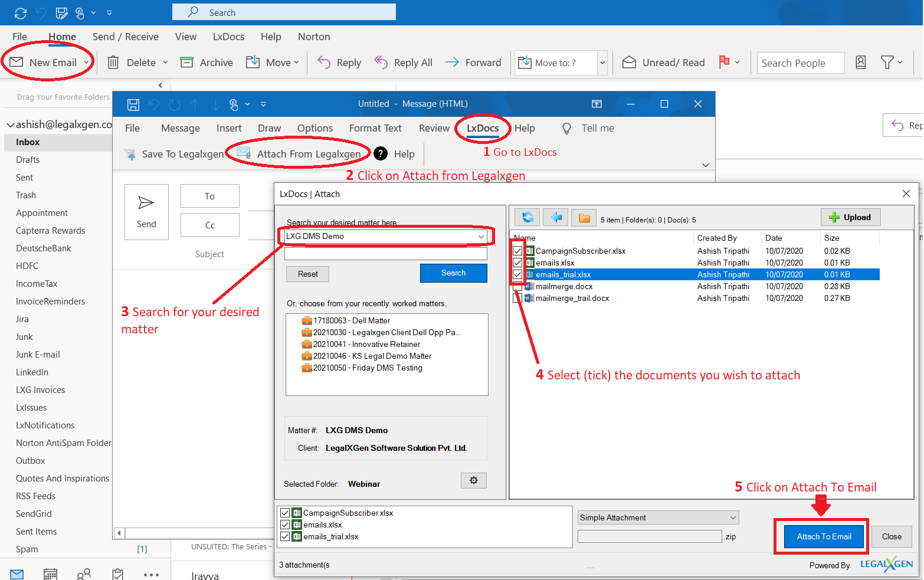Uncheck CampaignSubscriber.xlsx in file list
This screenshot has width=924, height=580.
[x=517, y=251]
